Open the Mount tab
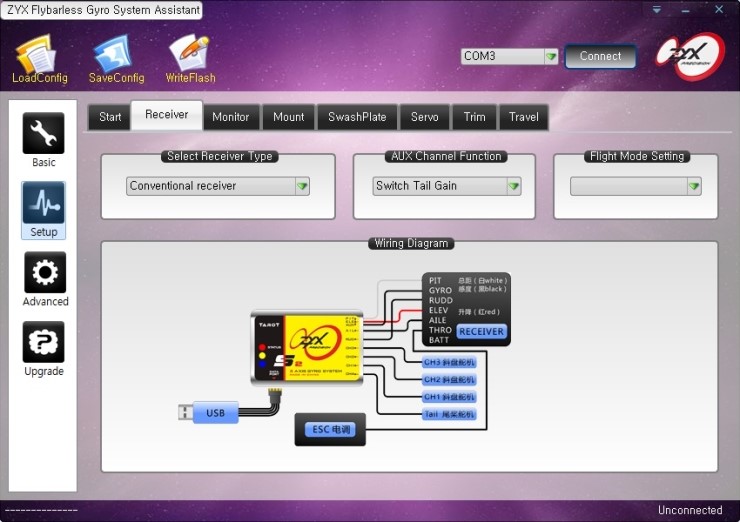Screen dimensions: 740x522 (288, 117)
